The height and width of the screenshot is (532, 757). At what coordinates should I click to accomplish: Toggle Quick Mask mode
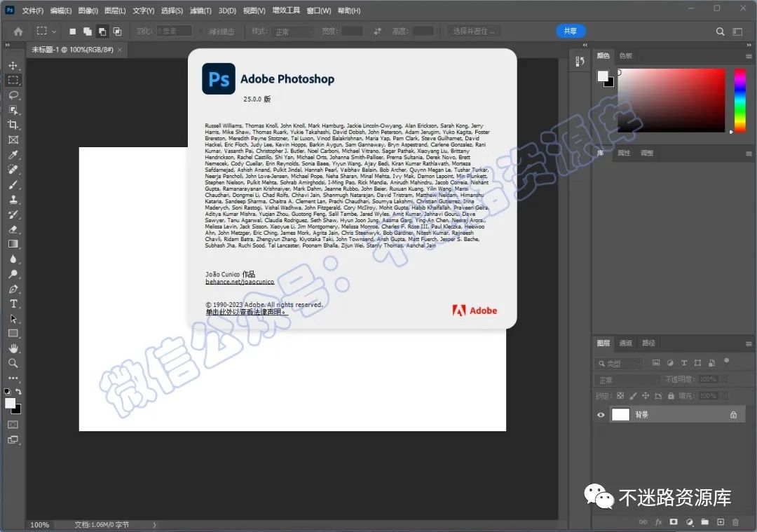(13, 425)
